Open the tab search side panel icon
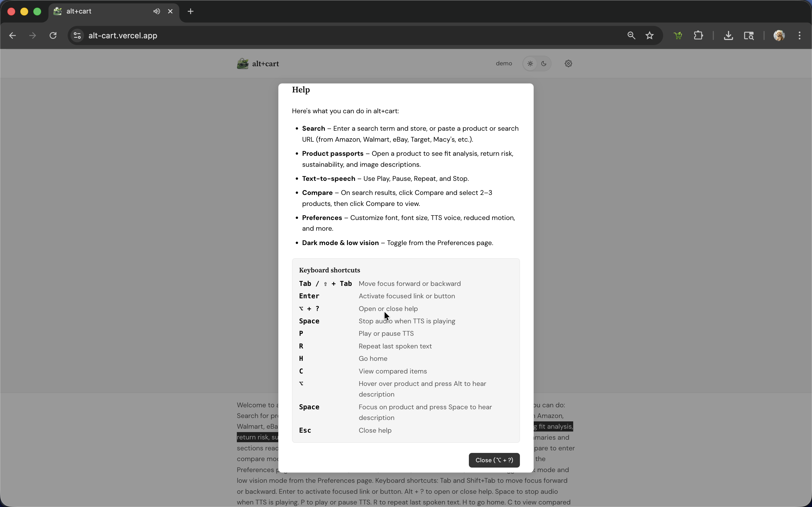Viewport: 812px width, 507px height. click(749, 35)
